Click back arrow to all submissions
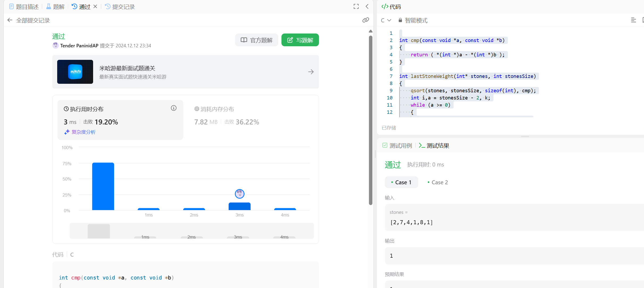 click(x=10, y=20)
